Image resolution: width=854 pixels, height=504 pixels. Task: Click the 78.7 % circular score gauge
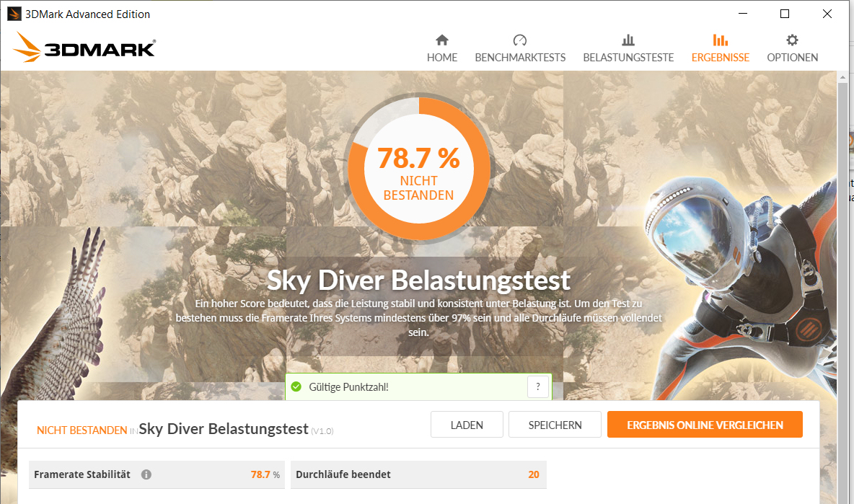[419, 169]
